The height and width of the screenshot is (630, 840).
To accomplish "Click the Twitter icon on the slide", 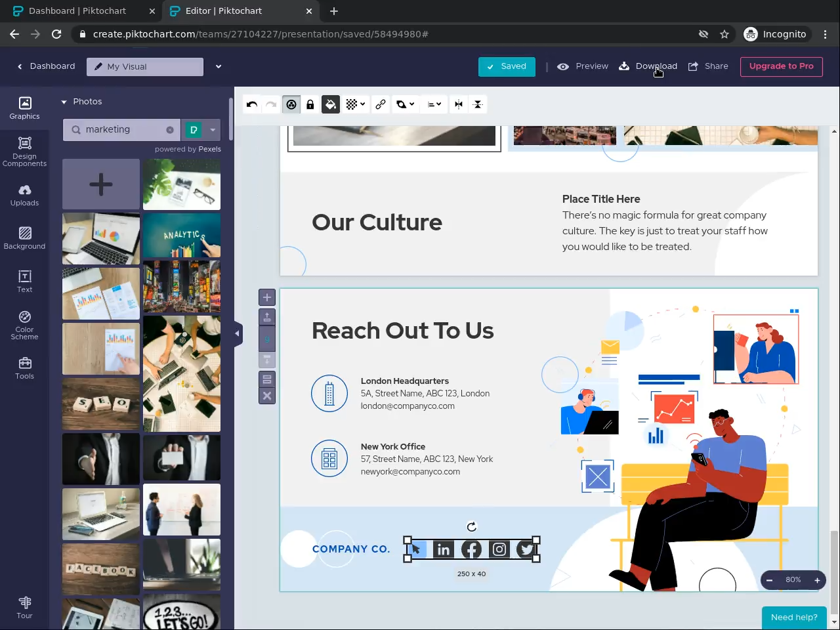I will click(526, 549).
